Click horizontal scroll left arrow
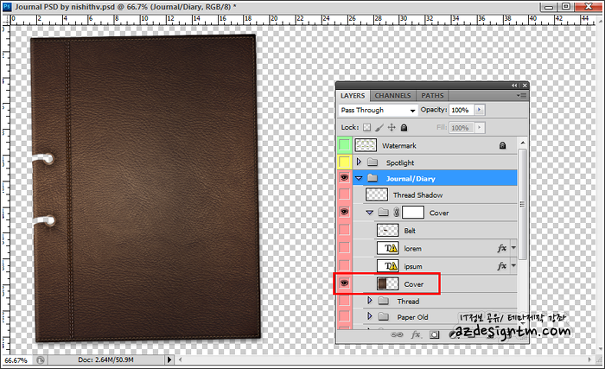 [x=181, y=360]
